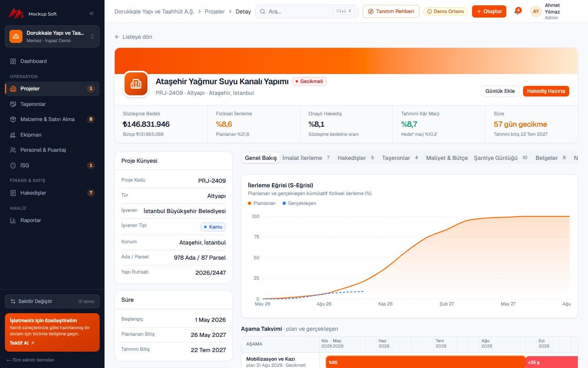
Task: Expand the Dorukkale Yapı company switcher
Action: click(52, 36)
